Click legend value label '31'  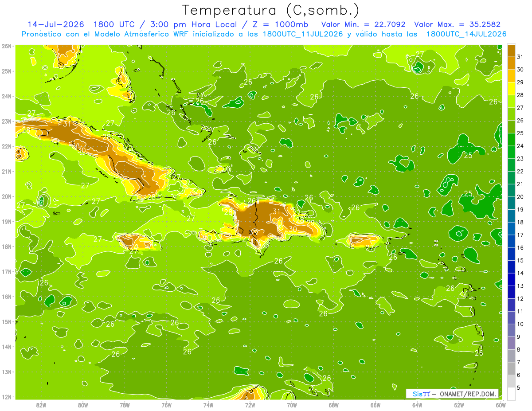point(520,57)
